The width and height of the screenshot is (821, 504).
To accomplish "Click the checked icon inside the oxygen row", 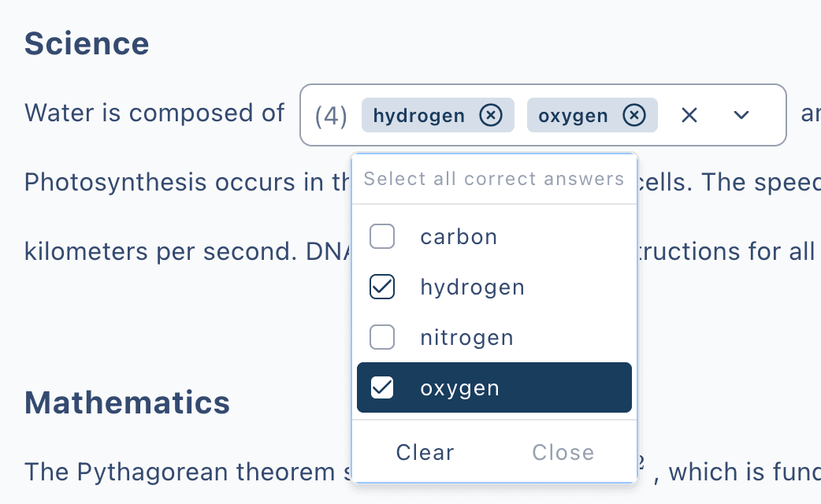I will pos(381,387).
